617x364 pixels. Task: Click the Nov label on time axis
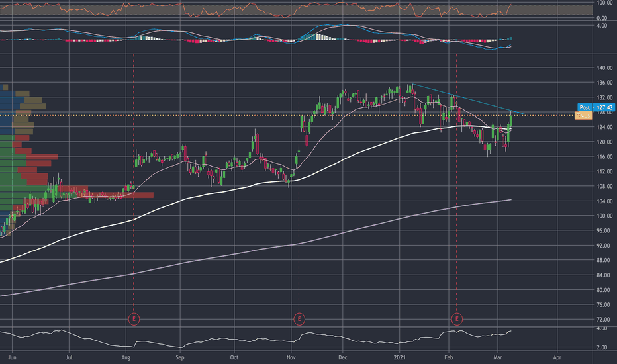291,357
